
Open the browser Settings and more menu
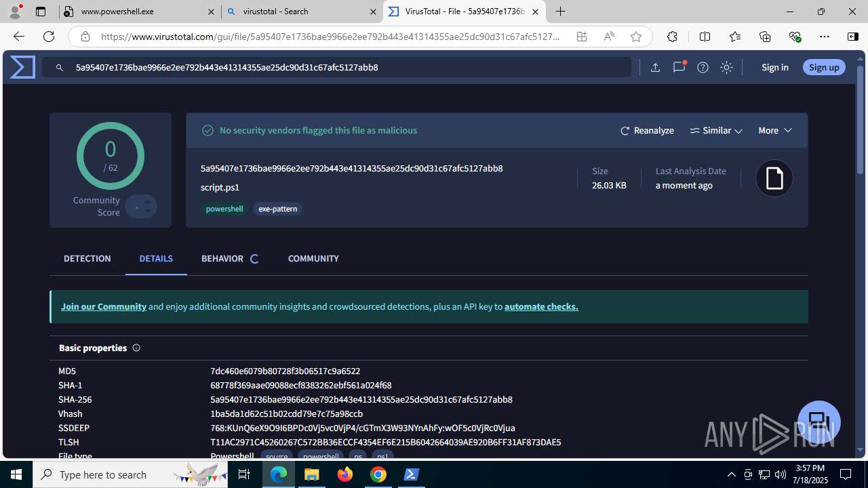[x=825, y=37]
